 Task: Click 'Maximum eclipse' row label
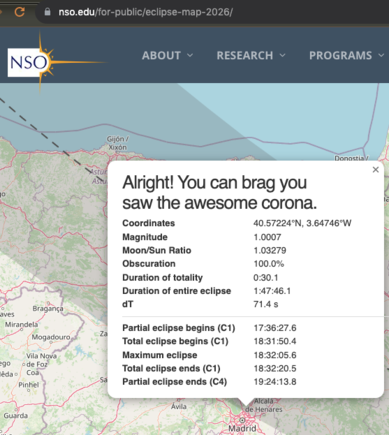point(160,355)
